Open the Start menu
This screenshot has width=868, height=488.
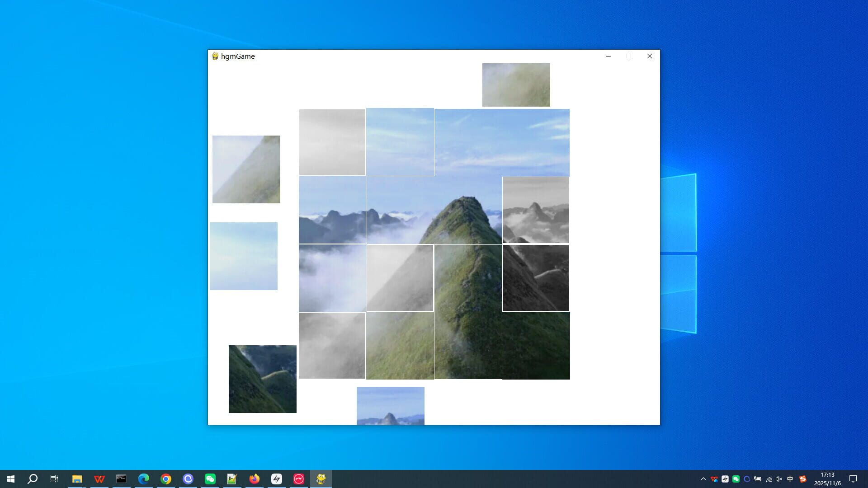11,479
